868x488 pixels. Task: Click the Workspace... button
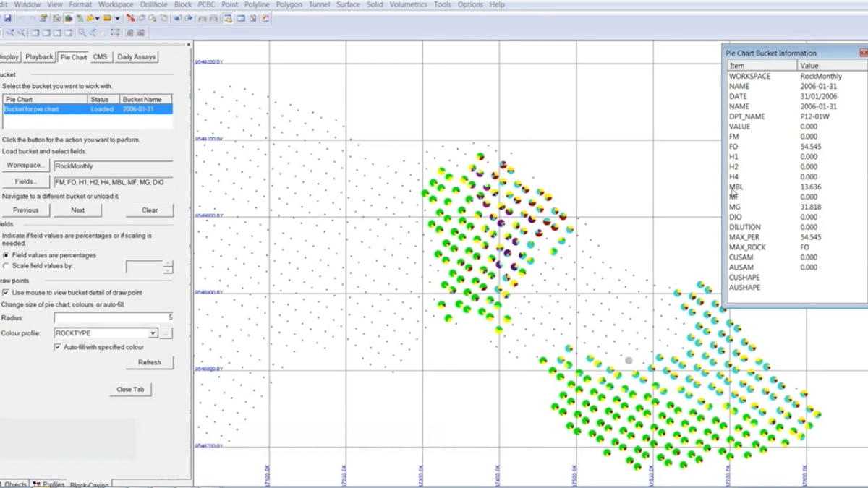pos(25,166)
